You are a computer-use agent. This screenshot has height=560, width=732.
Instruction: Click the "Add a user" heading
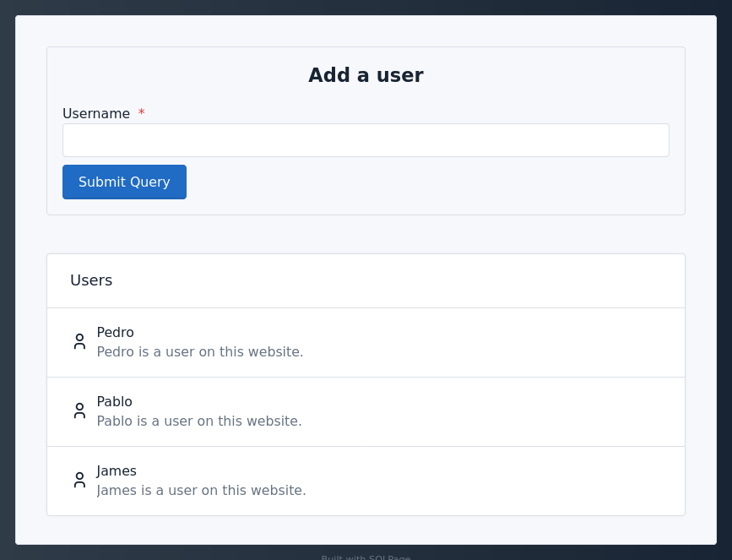366,75
